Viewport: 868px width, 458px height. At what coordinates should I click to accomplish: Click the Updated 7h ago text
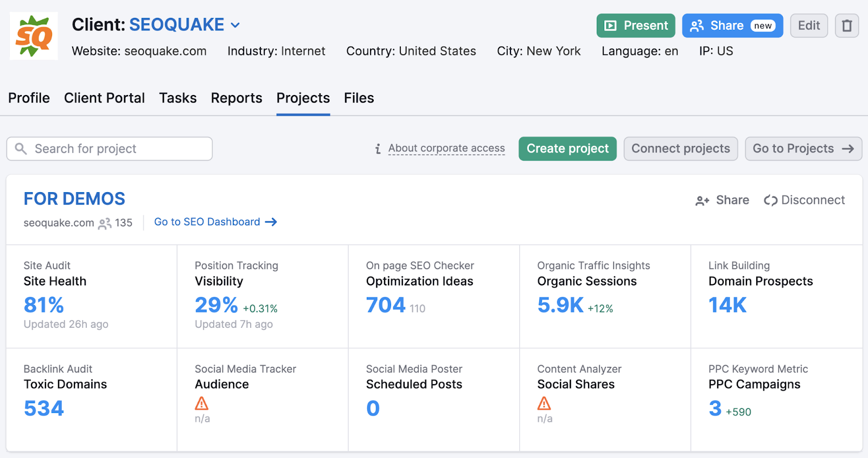coord(234,324)
